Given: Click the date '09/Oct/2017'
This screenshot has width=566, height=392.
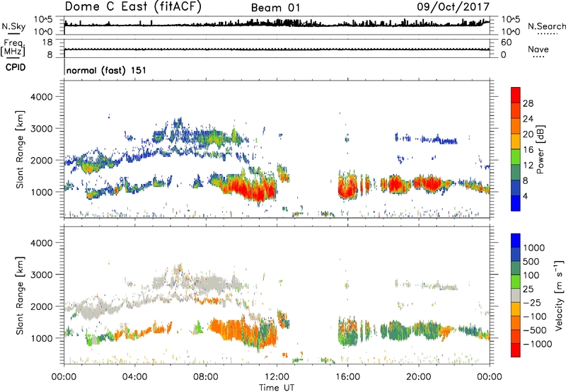Looking at the screenshot, I should 454,7.
